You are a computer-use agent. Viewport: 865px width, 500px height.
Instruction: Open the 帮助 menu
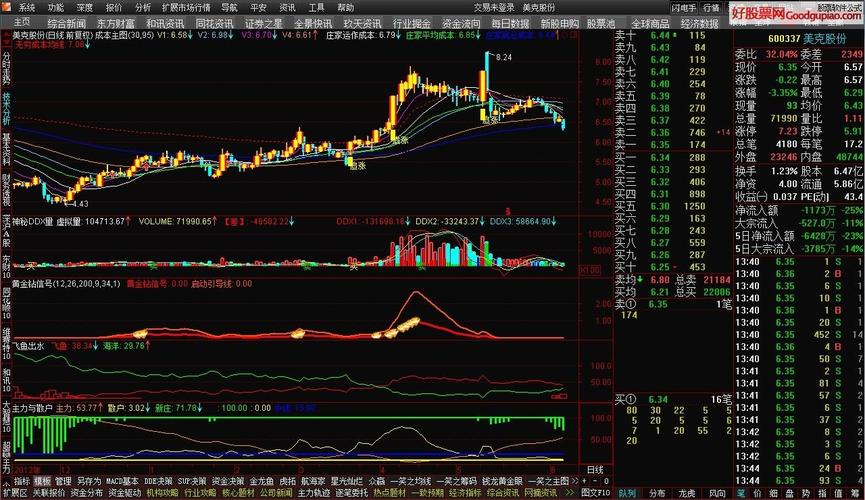click(x=345, y=7)
